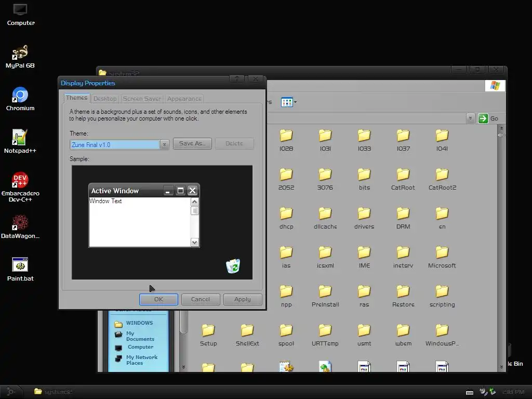This screenshot has height=399, width=532.
Task: Select the inetsrv folder
Action: click(403, 257)
